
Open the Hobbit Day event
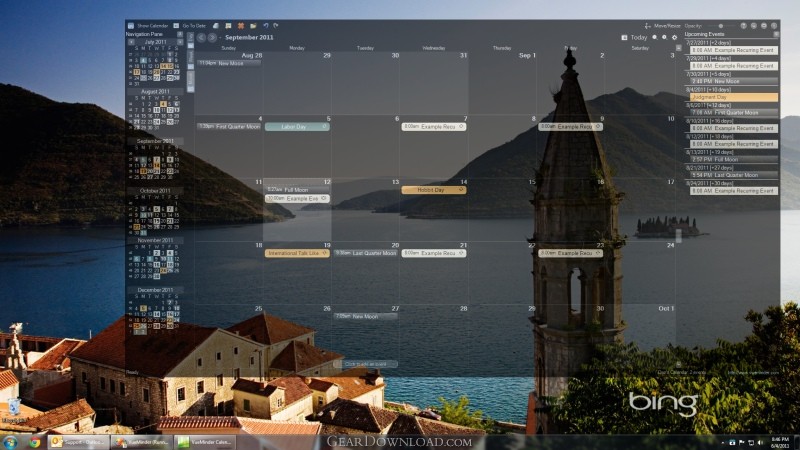click(434, 190)
